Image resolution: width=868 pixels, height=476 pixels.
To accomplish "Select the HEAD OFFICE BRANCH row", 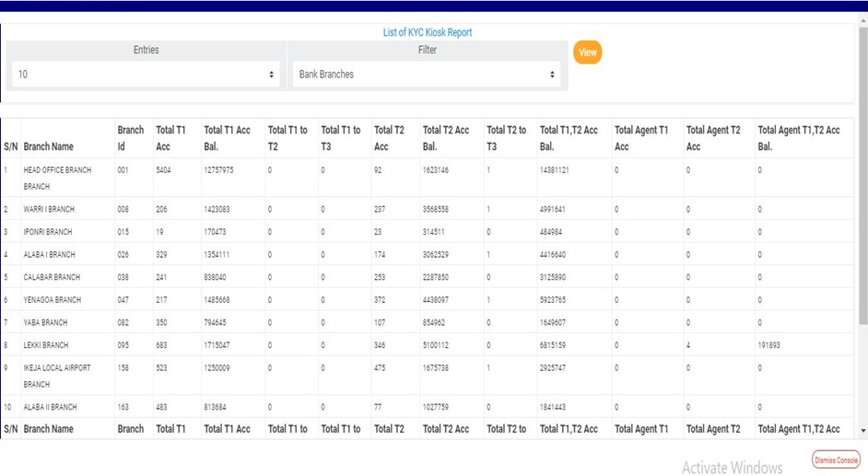I will pyautogui.click(x=57, y=178).
